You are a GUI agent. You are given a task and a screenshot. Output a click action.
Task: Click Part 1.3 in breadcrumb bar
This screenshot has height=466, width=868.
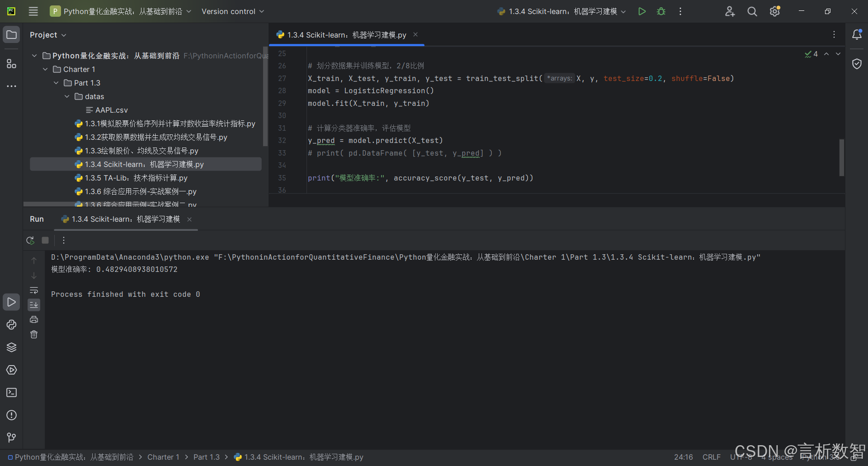click(207, 457)
